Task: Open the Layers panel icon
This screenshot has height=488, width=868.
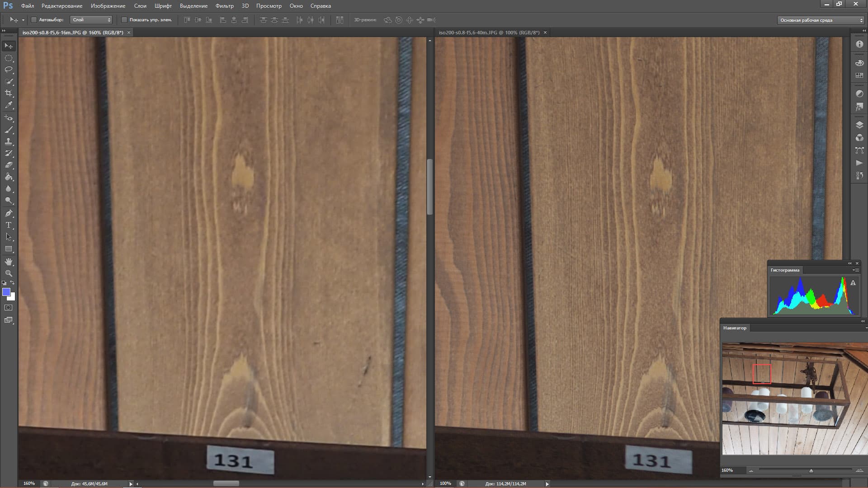Action: (859, 125)
